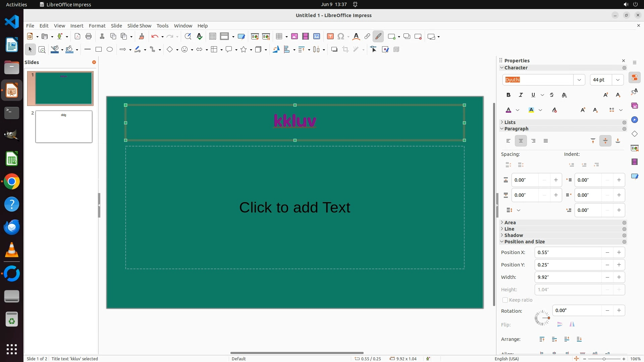
Task: Click the font color swatch in Character panel
Action: [x=508, y=110]
